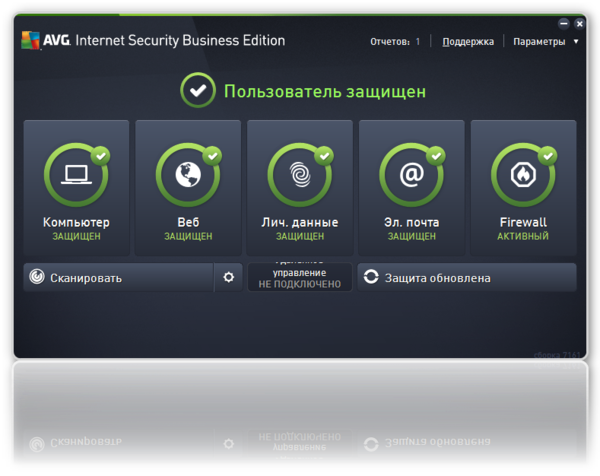Click the ЗАЩИЩЕН status under Эл. почта
600x476 pixels.
click(x=411, y=236)
